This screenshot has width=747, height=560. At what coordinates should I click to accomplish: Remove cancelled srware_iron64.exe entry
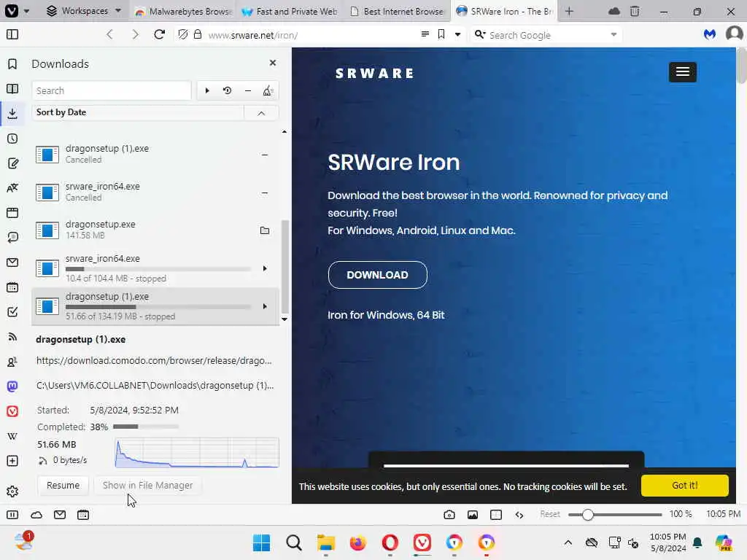[x=264, y=192]
